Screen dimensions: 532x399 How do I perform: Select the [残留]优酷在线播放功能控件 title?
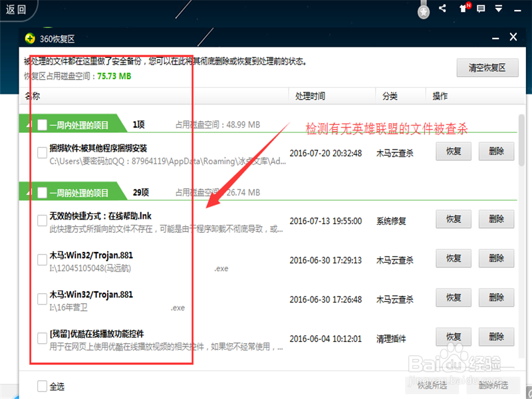pyautogui.click(x=96, y=334)
